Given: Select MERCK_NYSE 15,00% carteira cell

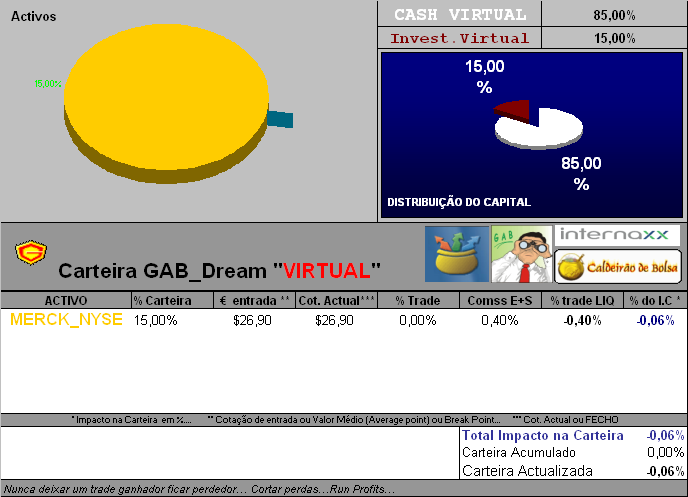Looking at the screenshot, I should 155,321.
